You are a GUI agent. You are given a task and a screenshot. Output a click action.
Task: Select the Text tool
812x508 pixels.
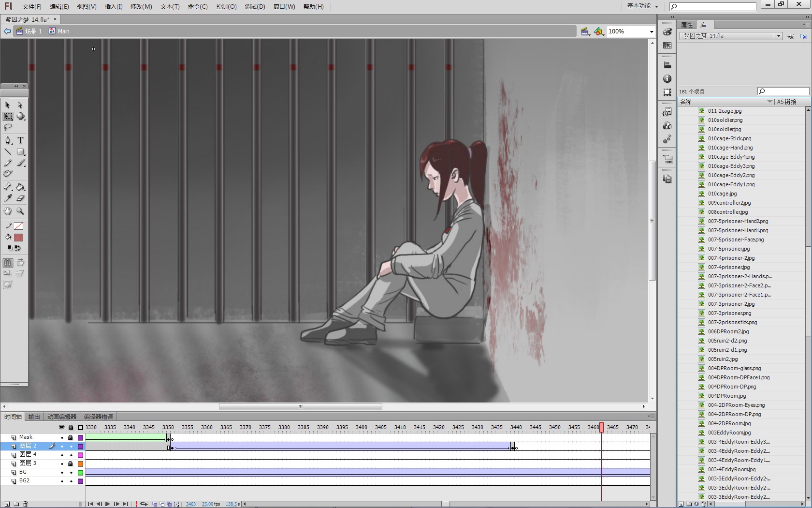(x=20, y=140)
